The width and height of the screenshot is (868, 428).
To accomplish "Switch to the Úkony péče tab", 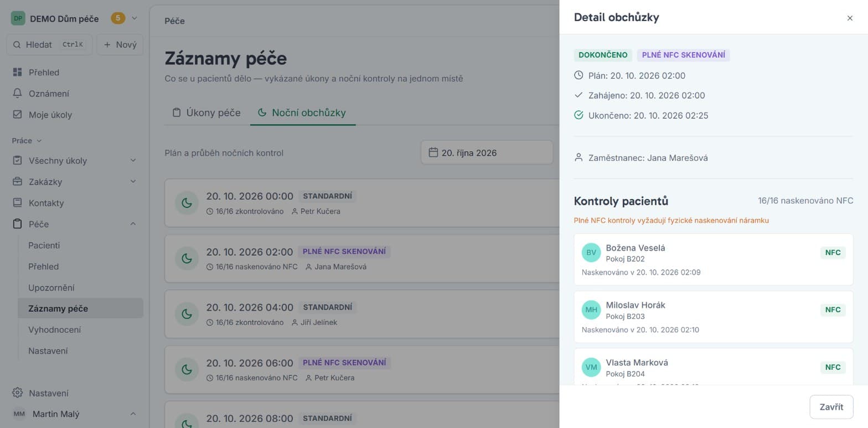I will pos(206,112).
